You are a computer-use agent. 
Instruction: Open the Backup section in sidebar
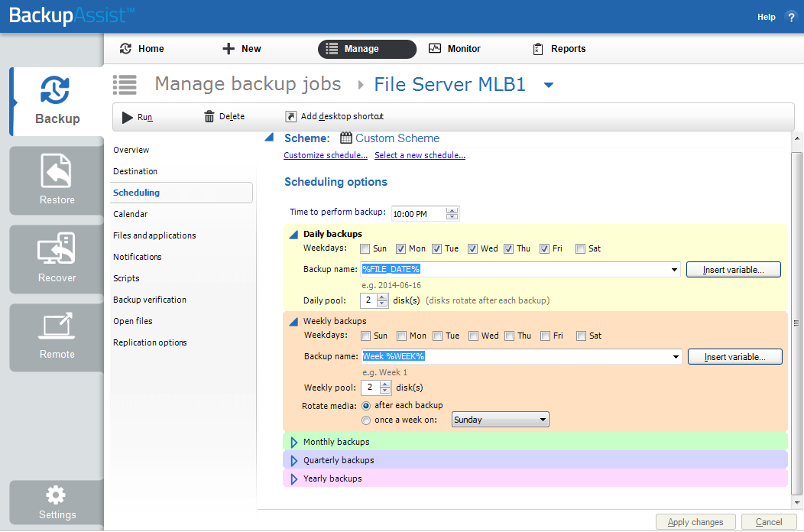pyautogui.click(x=57, y=101)
